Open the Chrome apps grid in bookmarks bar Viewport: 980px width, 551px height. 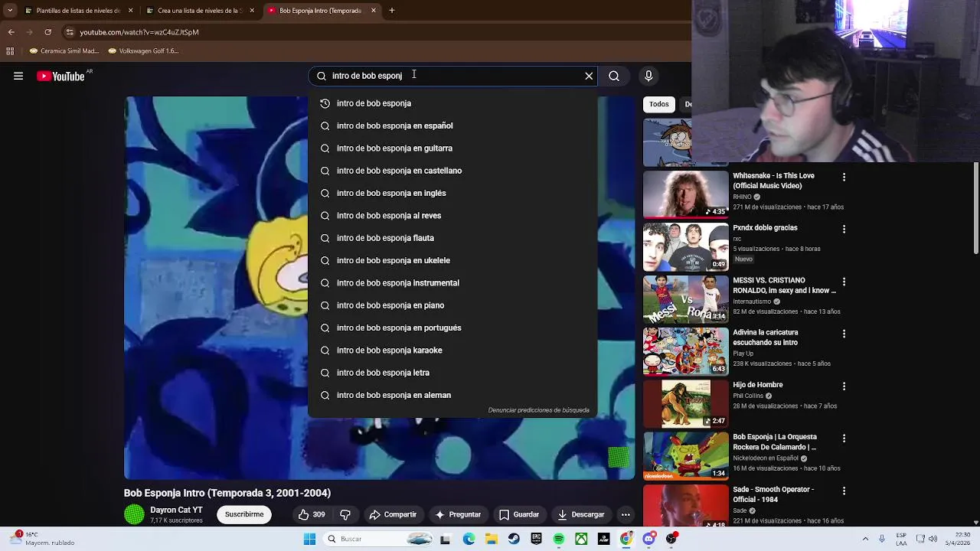click(10, 51)
